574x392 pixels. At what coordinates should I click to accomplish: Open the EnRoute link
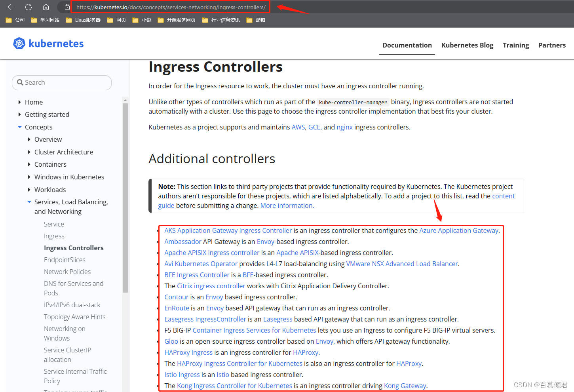[177, 308]
